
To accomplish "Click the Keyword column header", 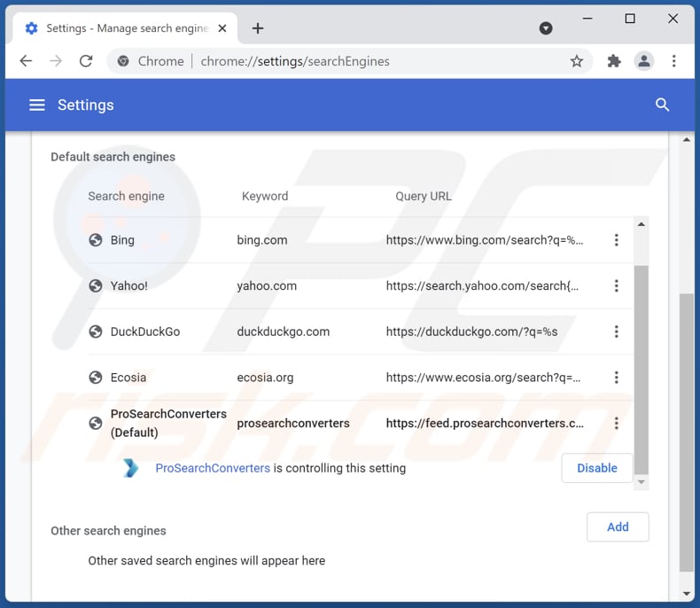I will [x=265, y=196].
